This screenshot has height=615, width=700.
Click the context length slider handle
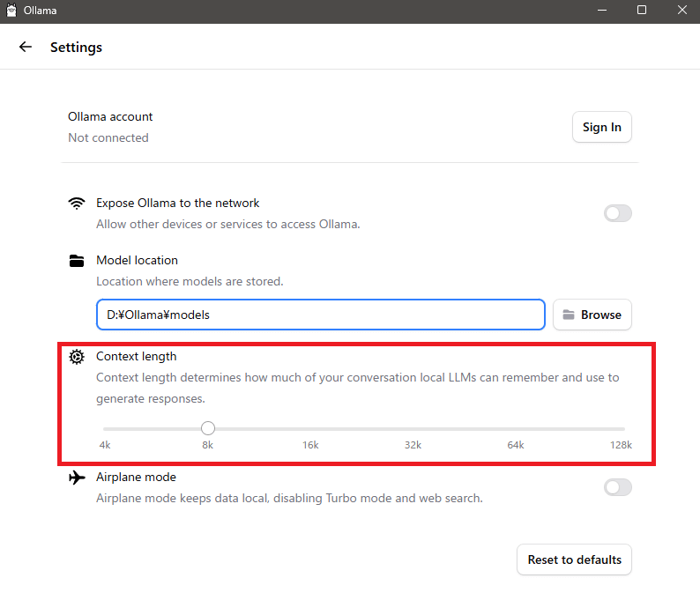click(x=207, y=428)
